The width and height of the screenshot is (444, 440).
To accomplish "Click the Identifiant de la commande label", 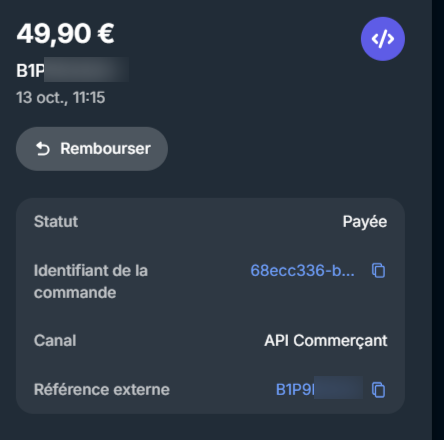I will coord(91,282).
